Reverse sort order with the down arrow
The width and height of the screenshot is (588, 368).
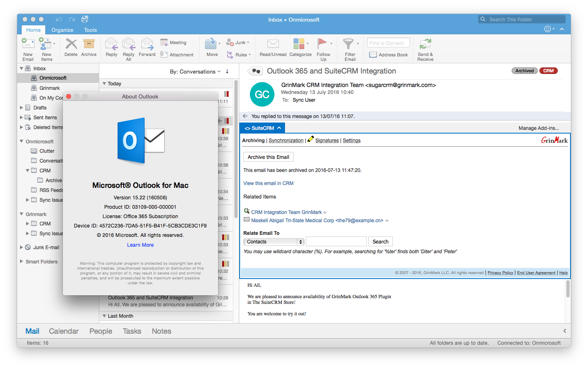pos(227,71)
